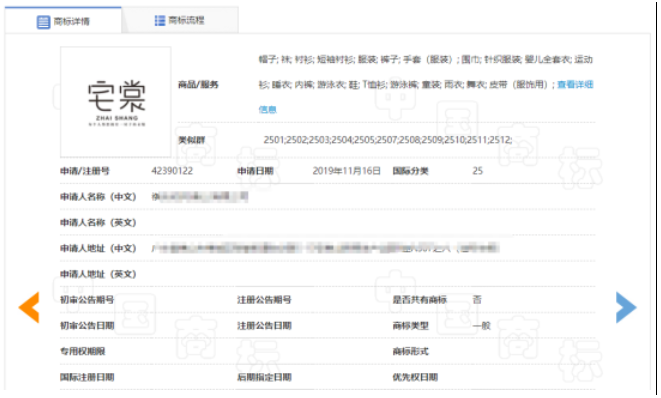Click the 宅裳 trademark logo image
The image size is (661, 398).
tap(116, 102)
